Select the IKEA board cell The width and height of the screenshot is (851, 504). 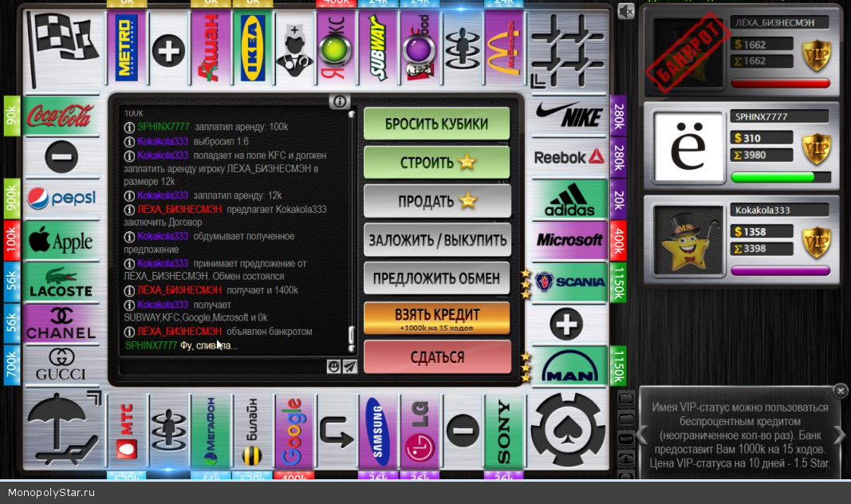[x=252, y=49]
